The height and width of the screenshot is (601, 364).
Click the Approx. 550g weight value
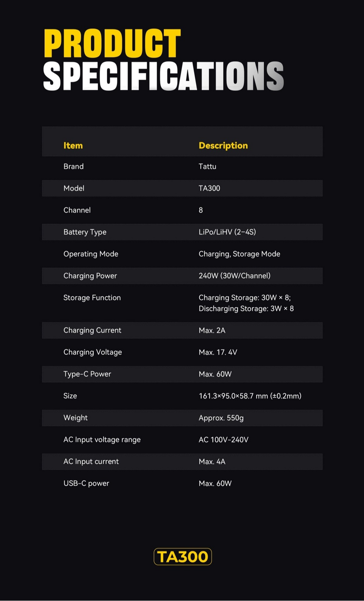pos(221,418)
